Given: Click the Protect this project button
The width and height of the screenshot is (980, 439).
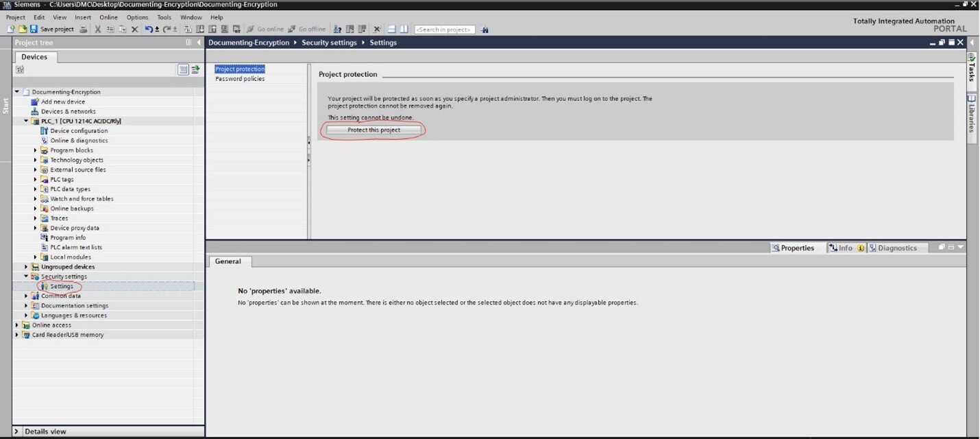Looking at the screenshot, I should (x=373, y=130).
